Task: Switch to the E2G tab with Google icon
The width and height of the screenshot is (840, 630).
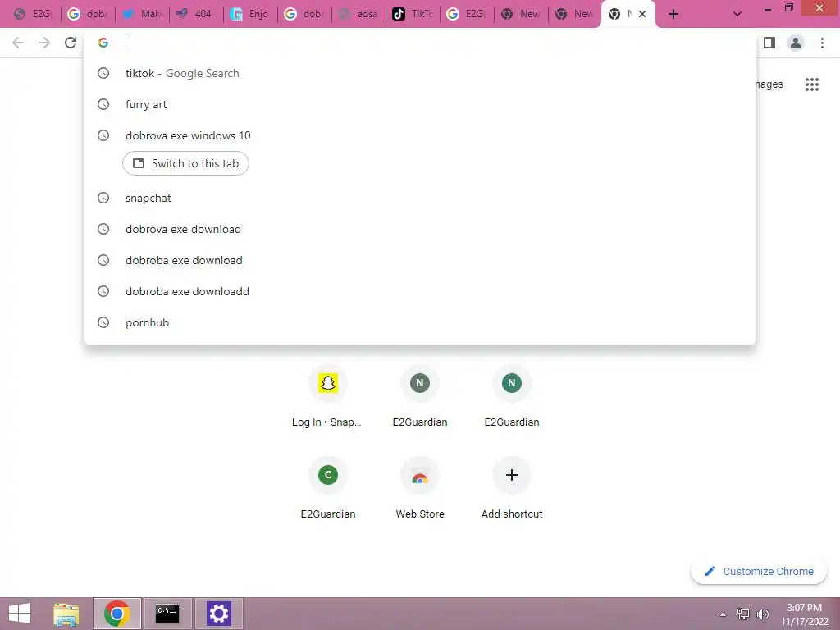Action: pyautogui.click(x=467, y=14)
